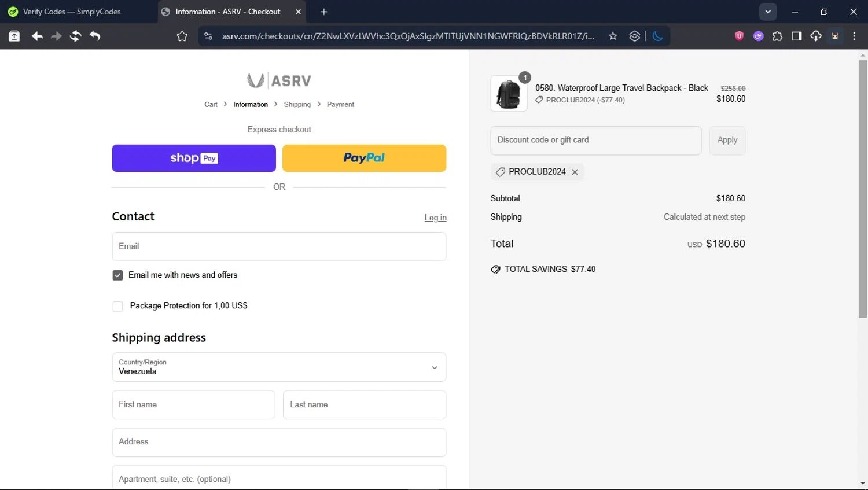Open the red shield extension icon

(739, 36)
